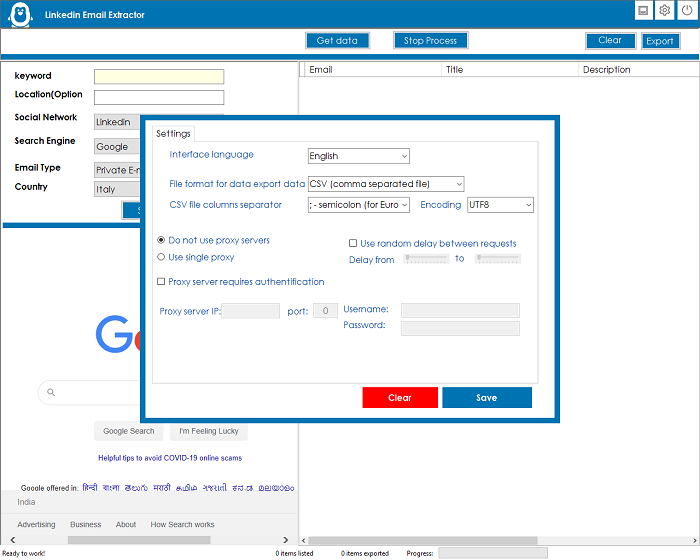Select Do not use proxy servers
The height and width of the screenshot is (560, 700).
tap(162, 241)
